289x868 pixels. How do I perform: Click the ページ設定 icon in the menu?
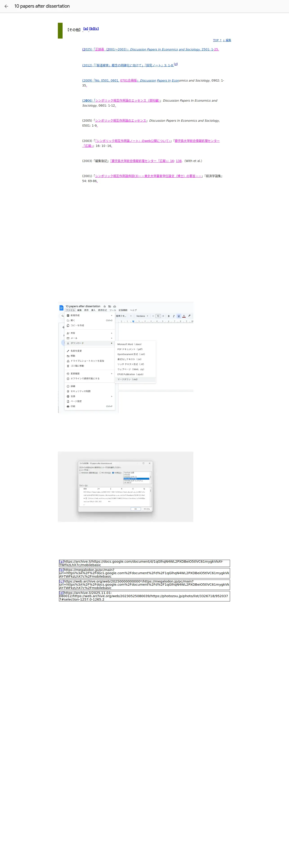pyautogui.click(x=68, y=401)
